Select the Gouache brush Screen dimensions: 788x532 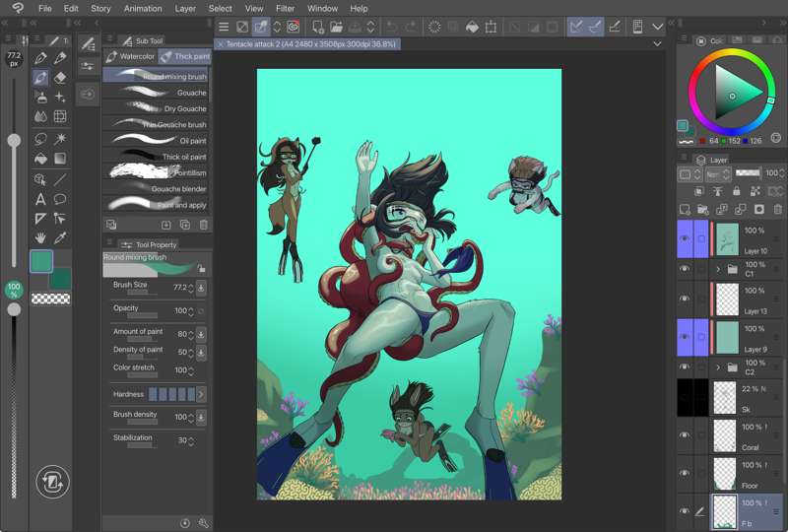click(156, 93)
